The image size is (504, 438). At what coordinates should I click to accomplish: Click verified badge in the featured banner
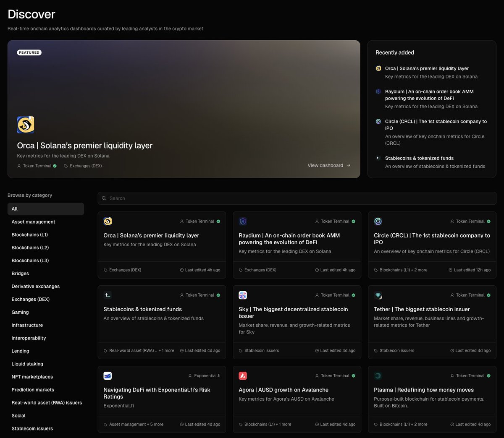click(55, 166)
